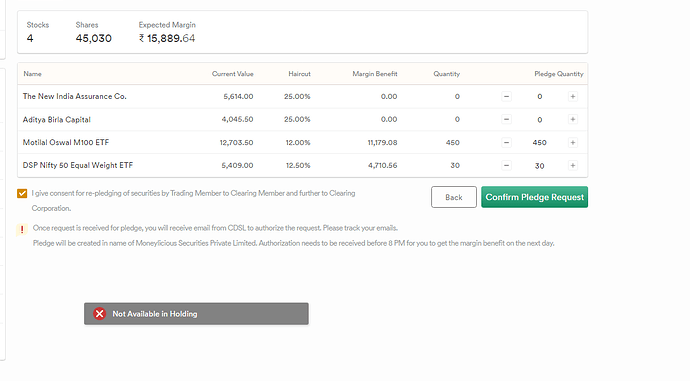
Task: Decrease pledge quantity for DSP Nifty 50 ETF
Action: [506, 165]
